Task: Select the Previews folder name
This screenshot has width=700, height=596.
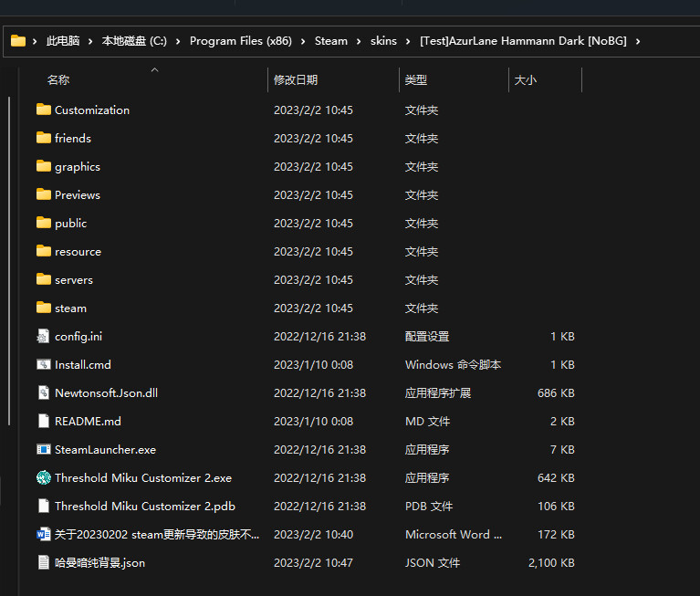Action: point(78,195)
